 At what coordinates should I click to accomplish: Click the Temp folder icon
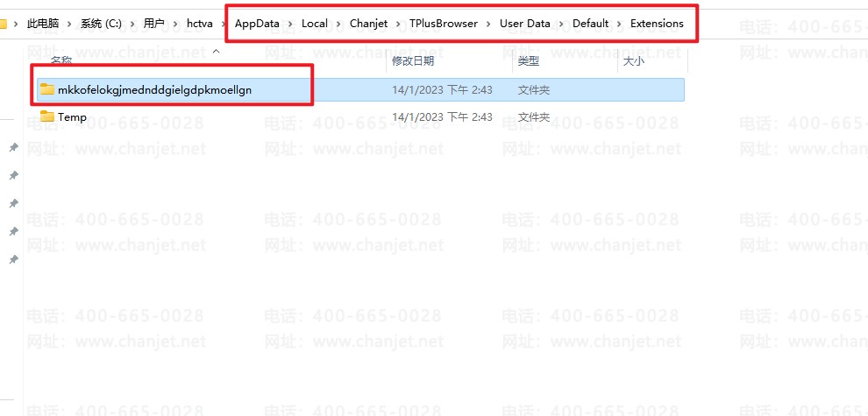47,116
